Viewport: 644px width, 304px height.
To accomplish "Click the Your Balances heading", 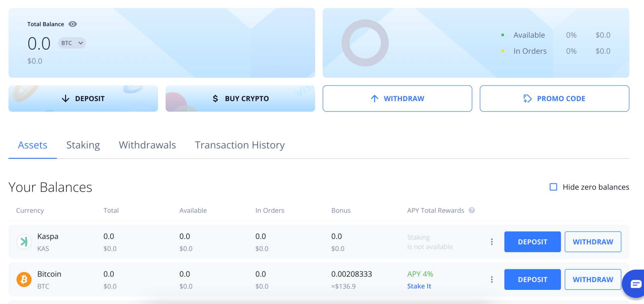I will coord(50,187).
